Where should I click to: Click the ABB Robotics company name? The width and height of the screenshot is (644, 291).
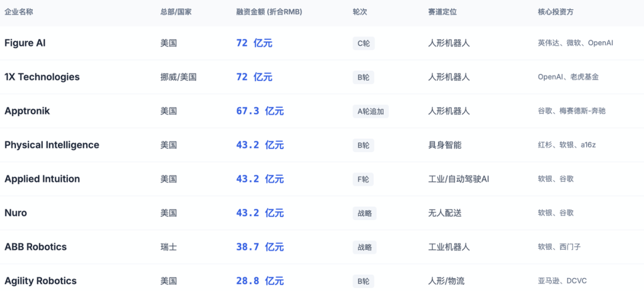35,247
